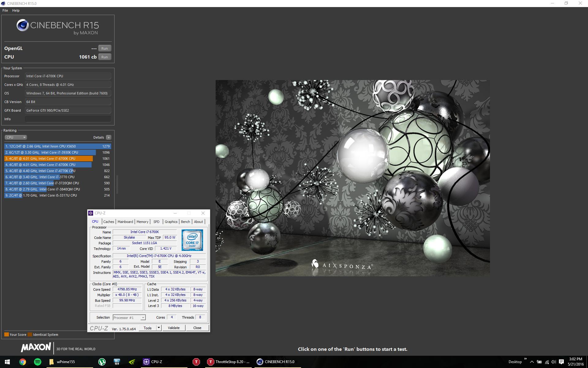Click the MAXON logo at bottom left
Image resolution: width=588 pixels, height=368 pixels.
pyautogui.click(x=36, y=347)
